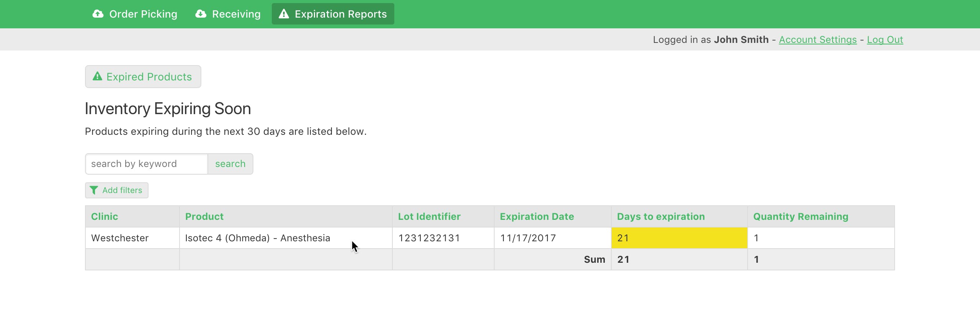Switch to the Receiving tab

click(x=228, y=14)
